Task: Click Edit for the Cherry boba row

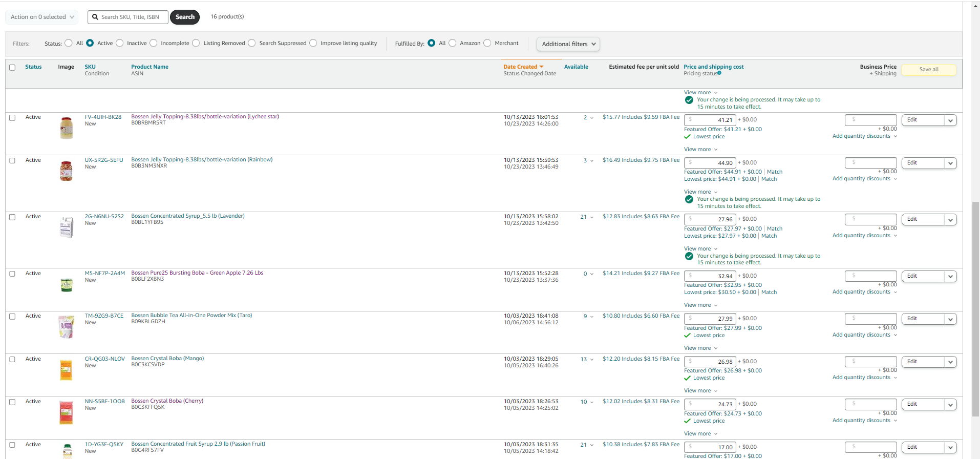Action: 923,405
